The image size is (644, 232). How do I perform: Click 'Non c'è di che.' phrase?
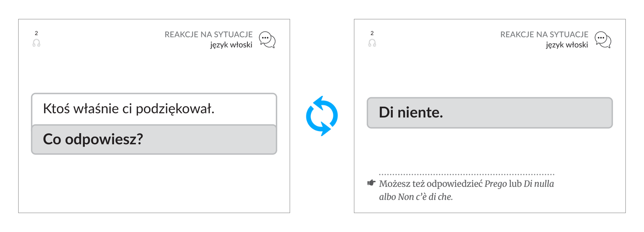point(426,197)
